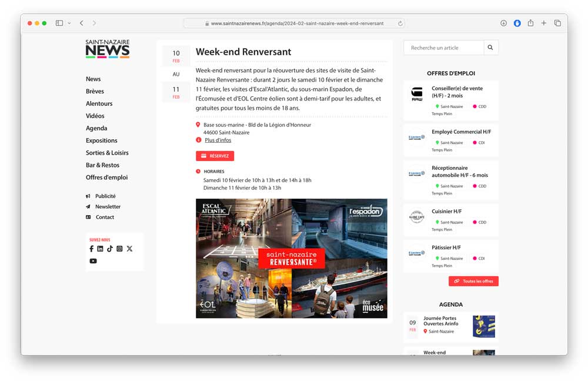Viewport: 588px width, 382px height.
Task: Open Safari's Share icon
Action: pos(530,23)
